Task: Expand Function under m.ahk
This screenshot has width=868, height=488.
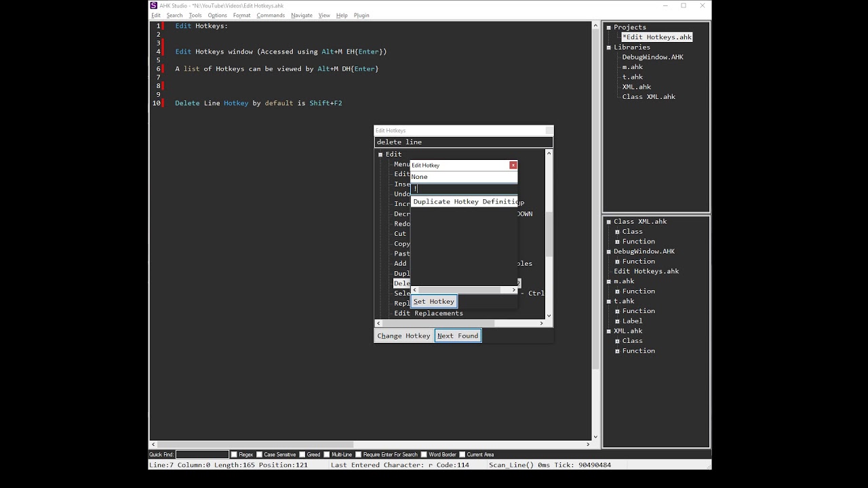Action: [617, 291]
